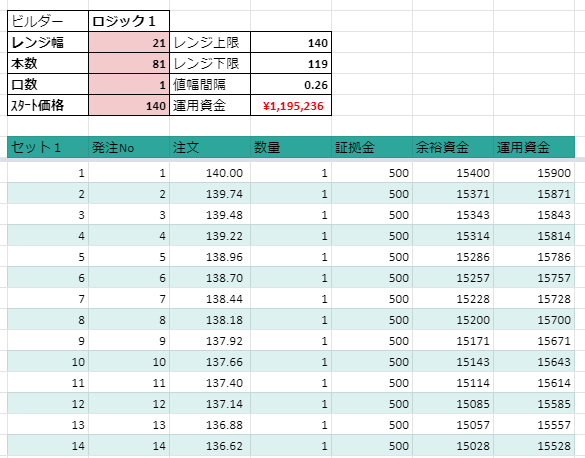Click the red ¥1,195,236 運用資金 cell
This screenshot has height=458, width=585.
291,105
